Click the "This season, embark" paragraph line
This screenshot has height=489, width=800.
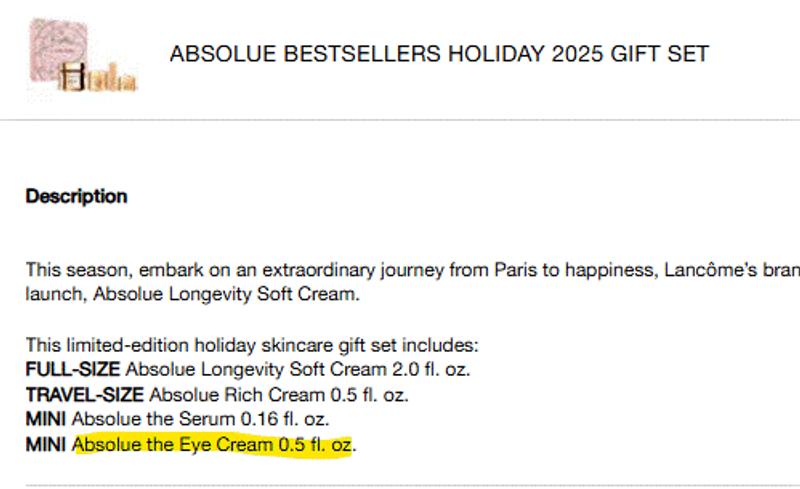coord(250,271)
